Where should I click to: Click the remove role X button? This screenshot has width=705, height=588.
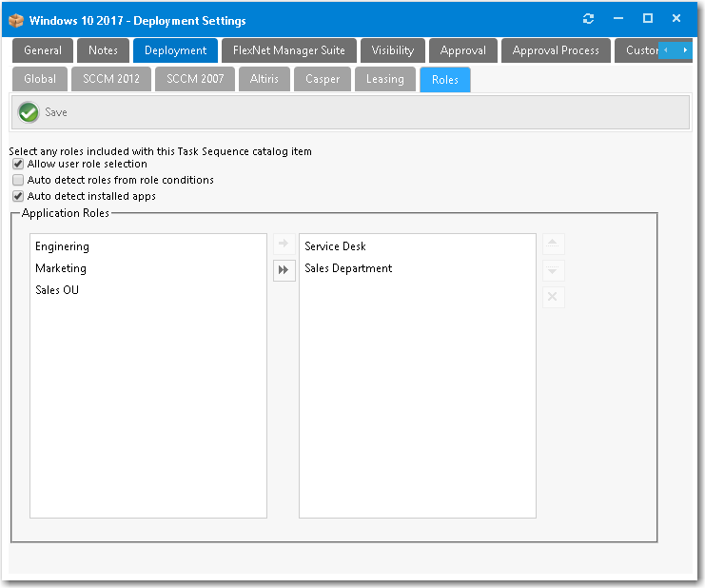pos(553,298)
